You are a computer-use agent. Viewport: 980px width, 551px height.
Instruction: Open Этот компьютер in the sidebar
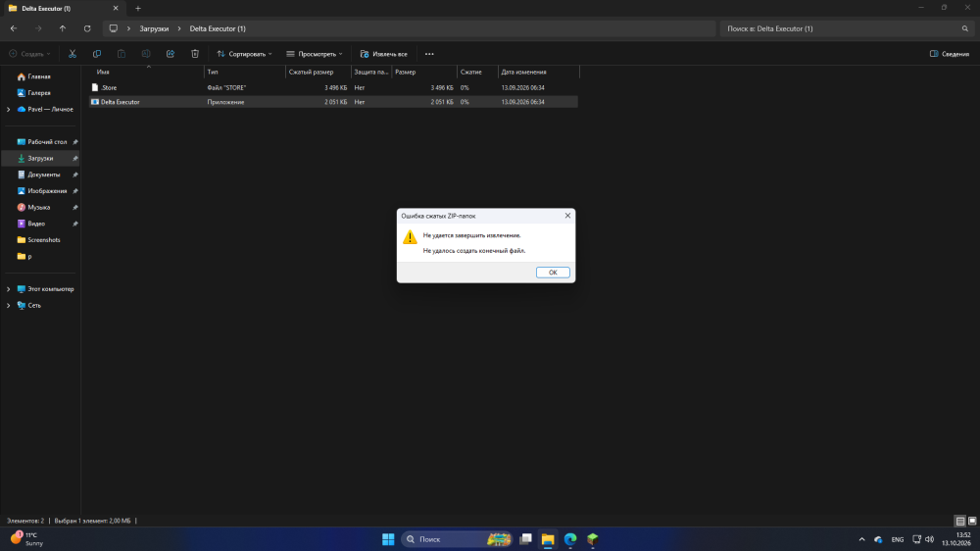[x=50, y=289]
